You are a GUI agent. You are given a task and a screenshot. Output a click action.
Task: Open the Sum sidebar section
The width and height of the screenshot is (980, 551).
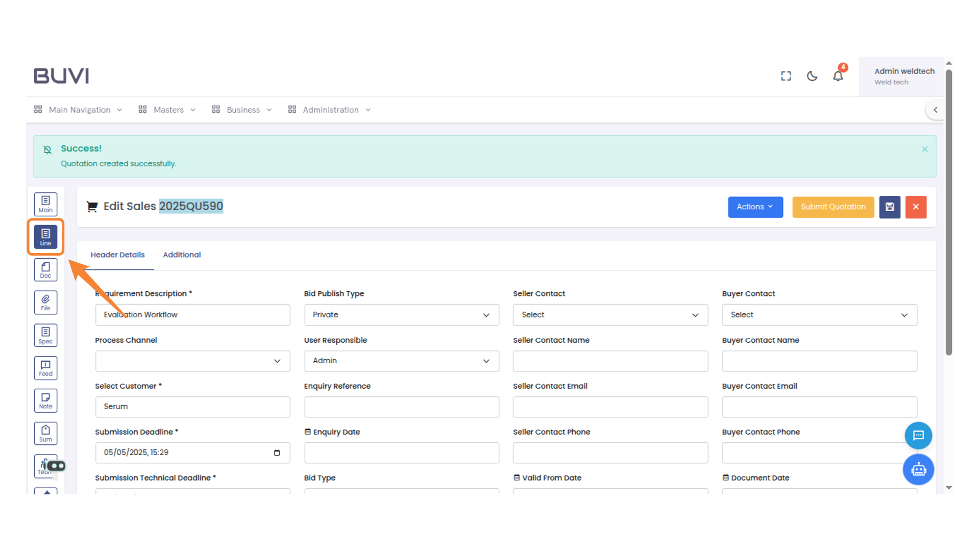pyautogui.click(x=45, y=433)
